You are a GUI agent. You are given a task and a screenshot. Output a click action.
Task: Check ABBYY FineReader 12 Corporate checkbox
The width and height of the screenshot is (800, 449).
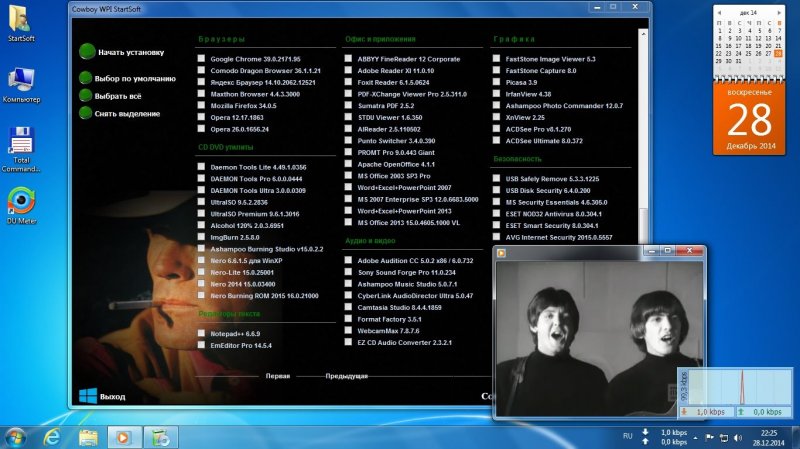pyautogui.click(x=348, y=58)
